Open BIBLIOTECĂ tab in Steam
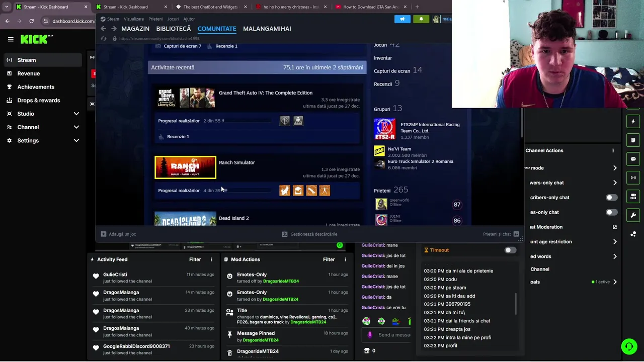This screenshot has width=644, height=362. tap(174, 29)
